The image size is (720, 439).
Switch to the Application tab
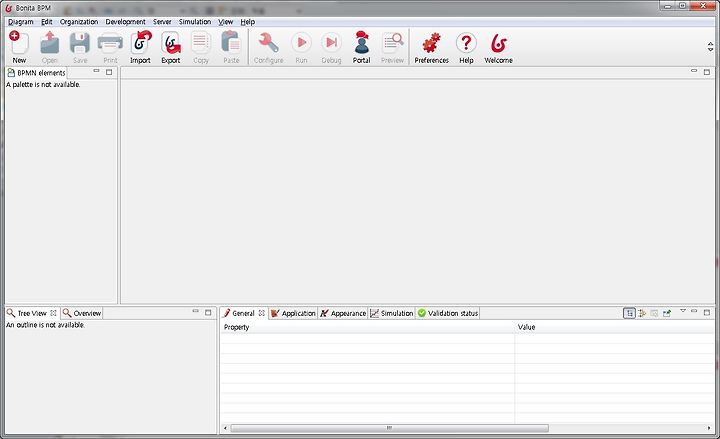point(293,313)
